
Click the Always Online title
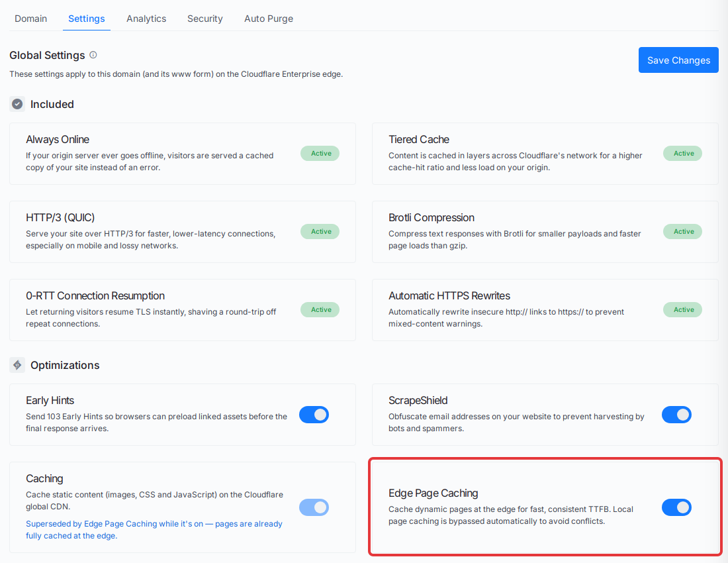tap(58, 139)
